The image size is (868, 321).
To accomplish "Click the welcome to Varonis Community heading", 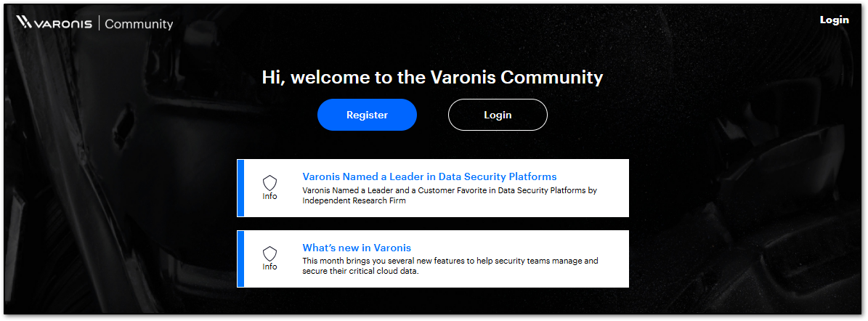I will coord(432,78).
